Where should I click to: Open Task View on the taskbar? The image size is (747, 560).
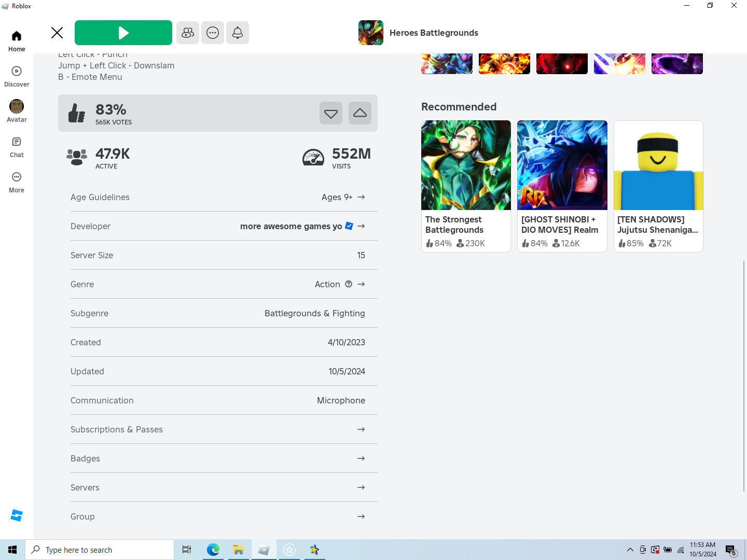pyautogui.click(x=187, y=550)
